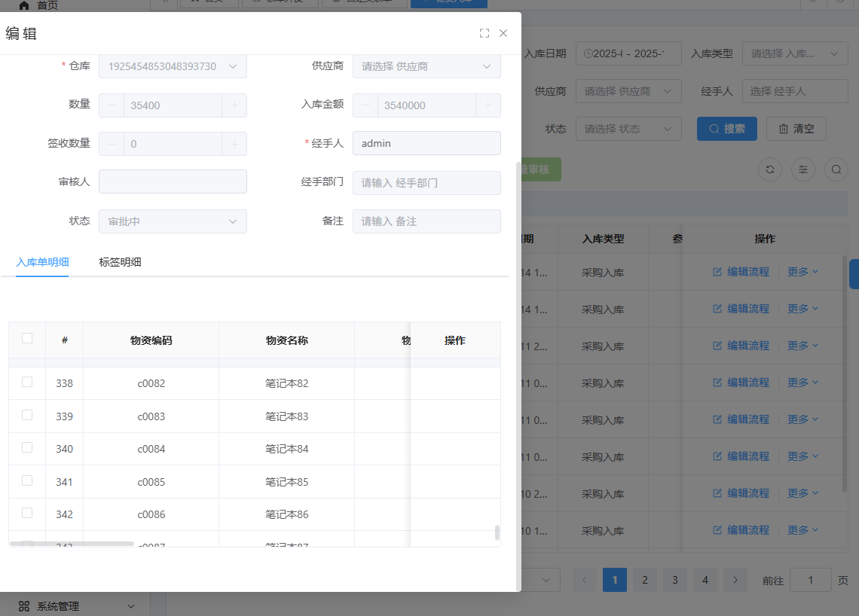Viewport: 859px width, 616px height.
Task: Go to the next page arrow
Action: (x=735, y=580)
